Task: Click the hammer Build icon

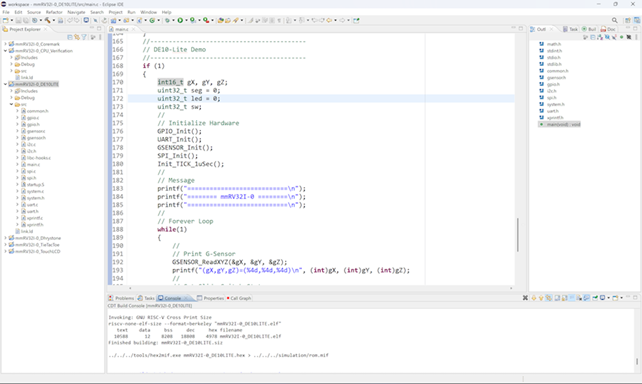Action: point(48,20)
